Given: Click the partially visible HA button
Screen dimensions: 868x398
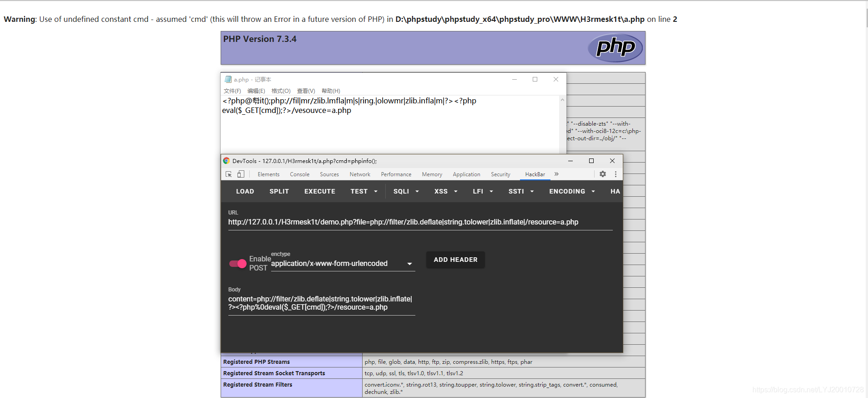Looking at the screenshot, I should (x=615, y=191).
